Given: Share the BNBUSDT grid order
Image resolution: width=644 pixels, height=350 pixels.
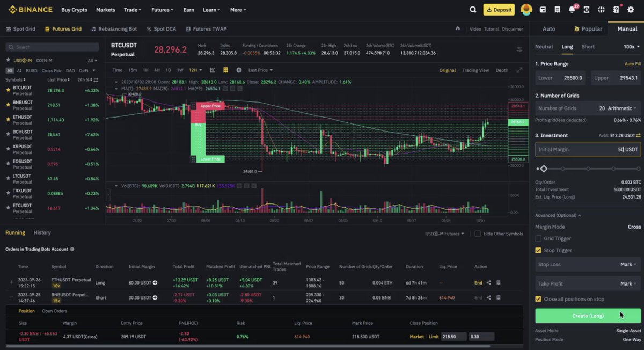Looking at the screenshot, I should pos(488,297).
